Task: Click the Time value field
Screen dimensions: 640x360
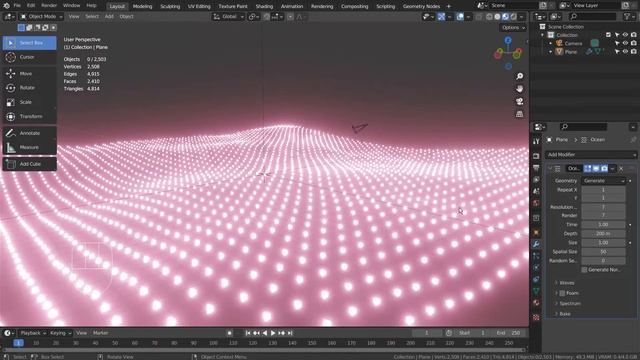Action: 603,225
